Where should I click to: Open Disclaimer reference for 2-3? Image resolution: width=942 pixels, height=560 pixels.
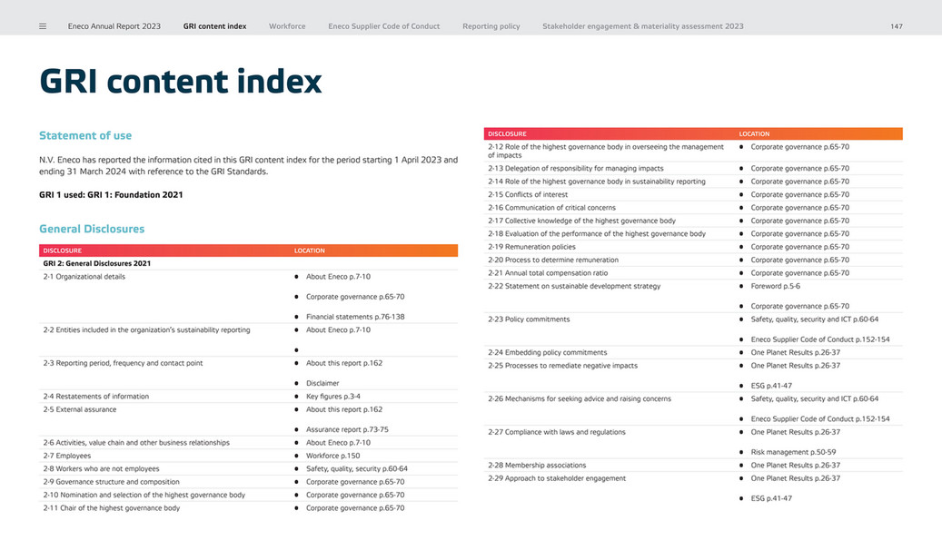pyautogui.click(x=322, y=383)
